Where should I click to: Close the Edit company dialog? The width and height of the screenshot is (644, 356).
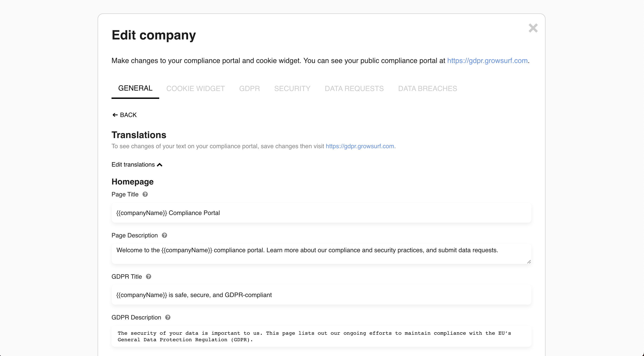point(533,28)
